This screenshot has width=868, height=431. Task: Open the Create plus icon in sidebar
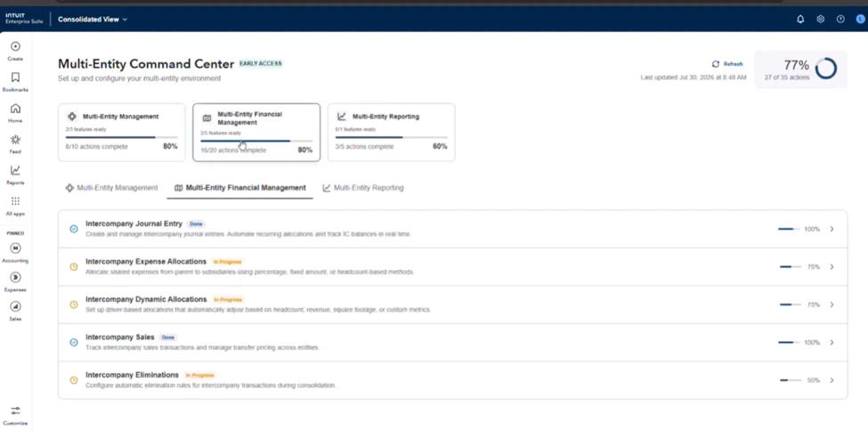tap(15, 46)
